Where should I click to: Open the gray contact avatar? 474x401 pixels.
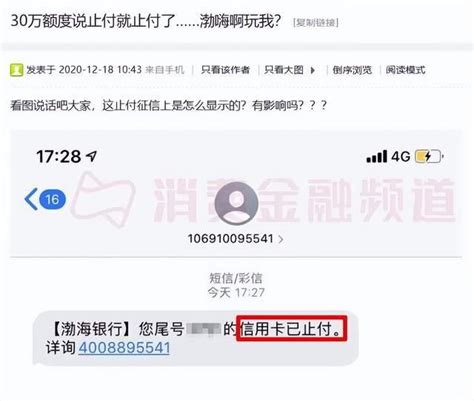pyautogui.click(x=236, y=203)
